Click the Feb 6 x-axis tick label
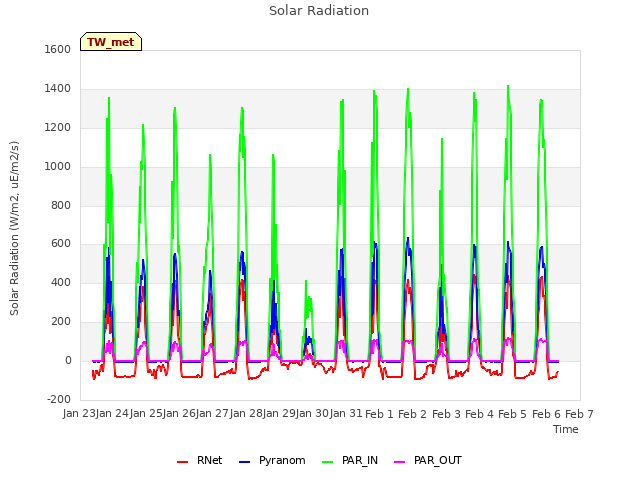 coord(547,414)
